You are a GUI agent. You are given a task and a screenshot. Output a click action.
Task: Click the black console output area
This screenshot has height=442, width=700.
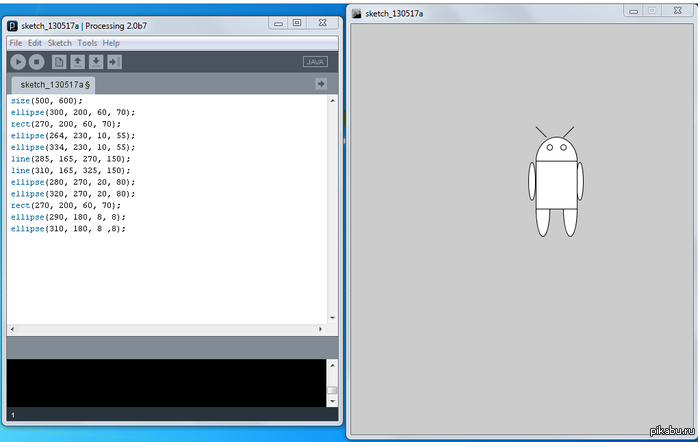tap(166, 383)
